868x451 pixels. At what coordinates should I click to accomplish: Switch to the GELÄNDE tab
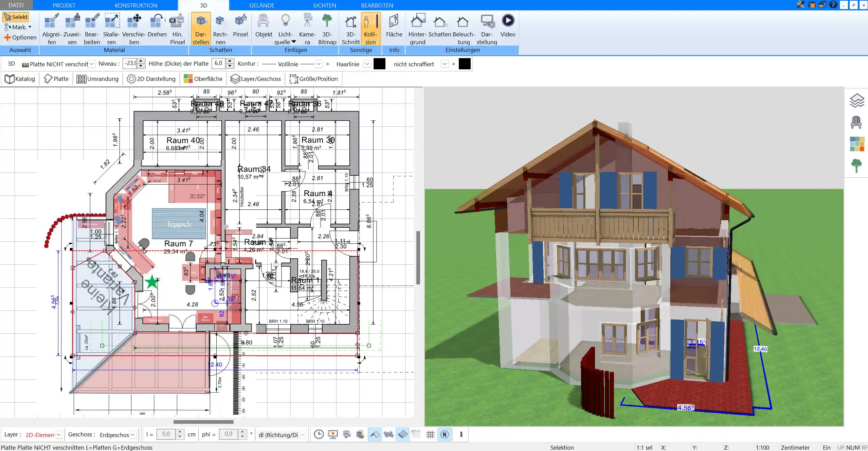click(x=261, y=5)
